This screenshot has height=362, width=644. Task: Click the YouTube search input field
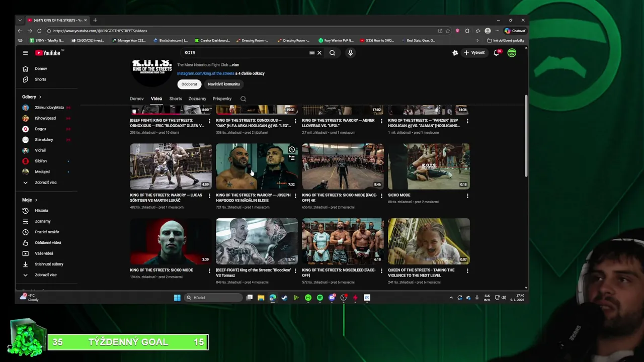(247, 53)
